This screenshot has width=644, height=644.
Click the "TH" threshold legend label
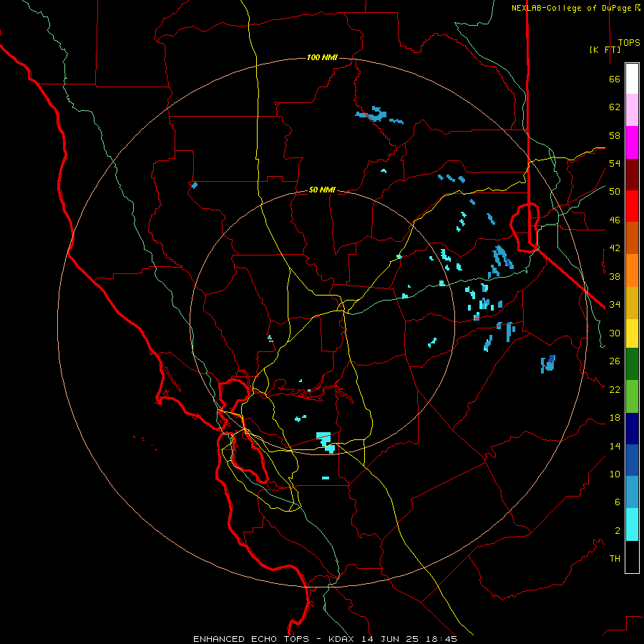[615, 559]
